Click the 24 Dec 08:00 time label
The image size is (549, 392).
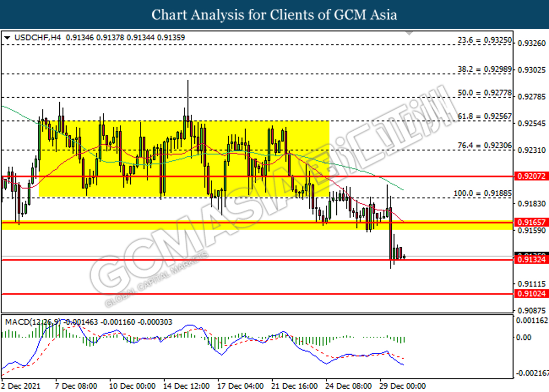coord(348,386)
